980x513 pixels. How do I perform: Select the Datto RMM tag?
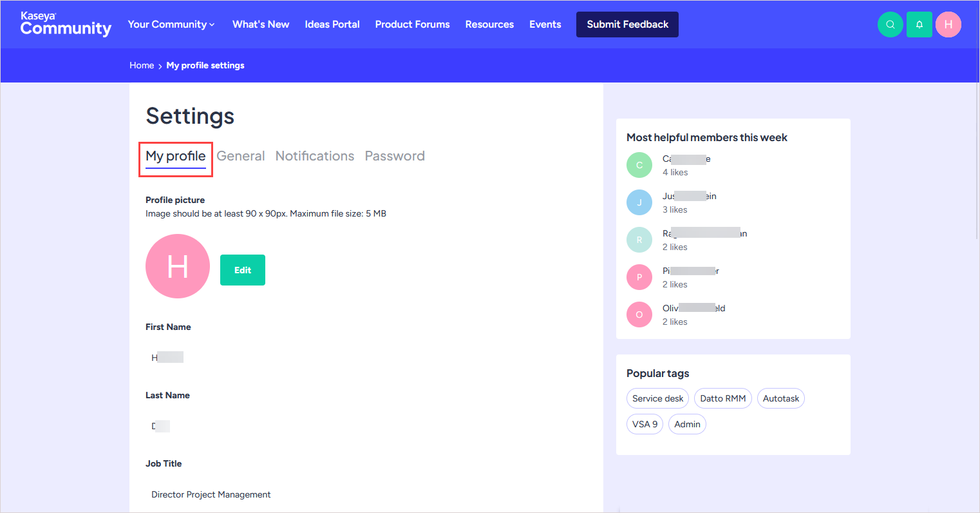pos(722,398)
